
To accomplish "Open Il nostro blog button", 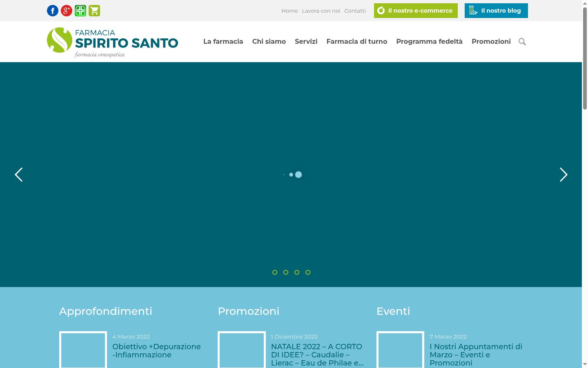I will click(x=496, y=11).
